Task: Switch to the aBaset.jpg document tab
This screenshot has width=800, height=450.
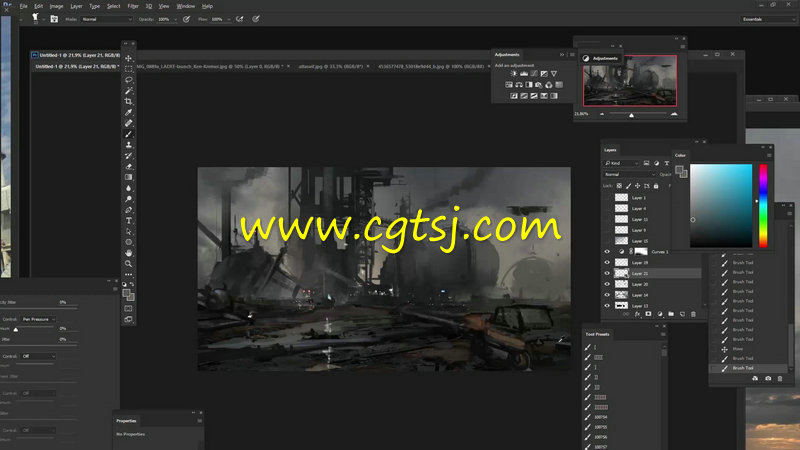Action: [333, 66]
